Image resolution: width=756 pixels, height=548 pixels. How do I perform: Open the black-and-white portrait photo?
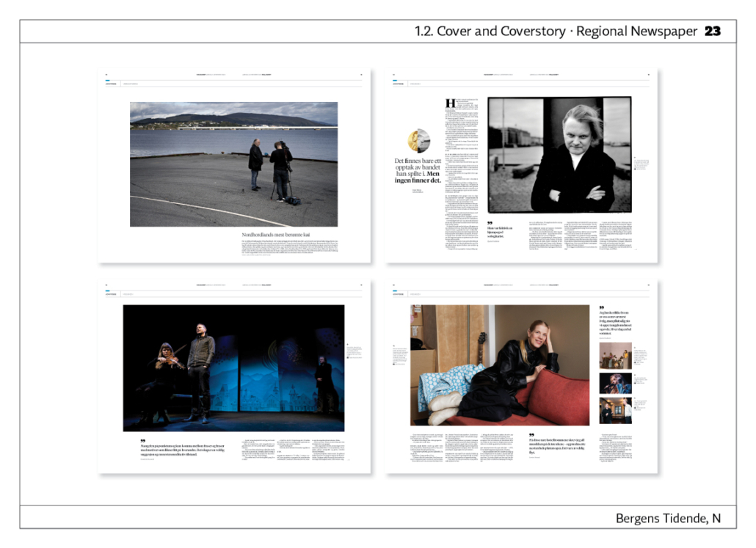tap(560, 155)
